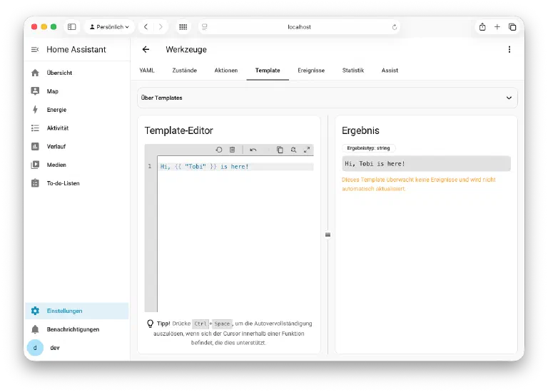The height and width of the screenshot is (392, 548).
Task: Reload the localhost page
Action: click(394, 27)
